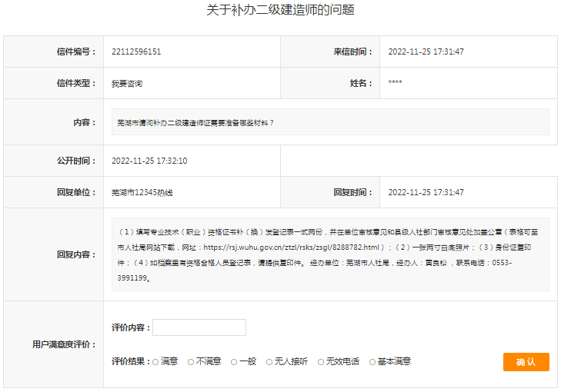
Task: Click the phone number ending 3991199
Action: [x=132, y=278]
